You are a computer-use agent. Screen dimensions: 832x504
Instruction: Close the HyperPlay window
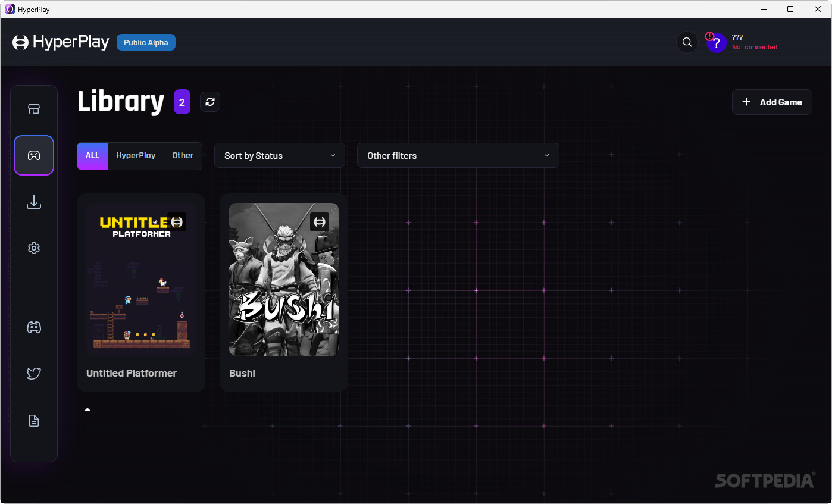pyautogui.click(x=818, y=9)
